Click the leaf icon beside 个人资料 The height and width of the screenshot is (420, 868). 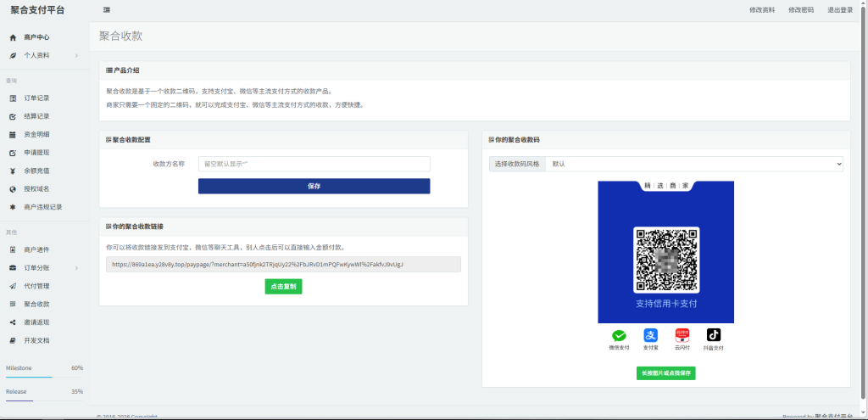coord(13,55)
